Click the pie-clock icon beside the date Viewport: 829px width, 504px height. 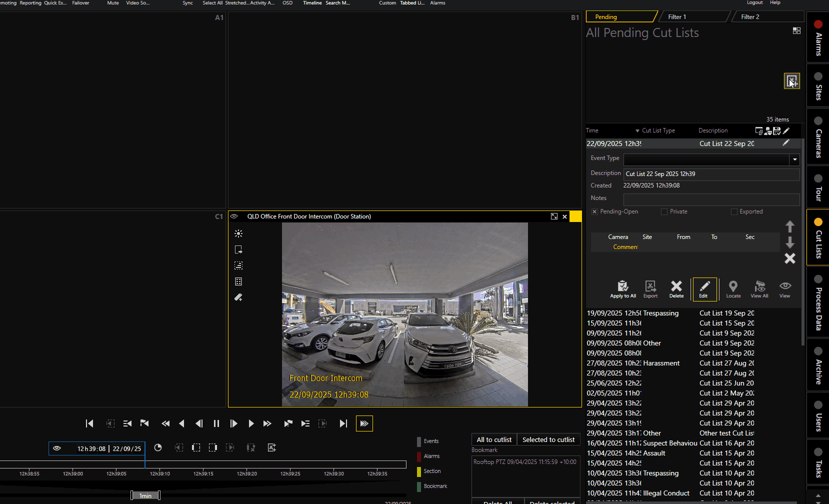(158, 447)
